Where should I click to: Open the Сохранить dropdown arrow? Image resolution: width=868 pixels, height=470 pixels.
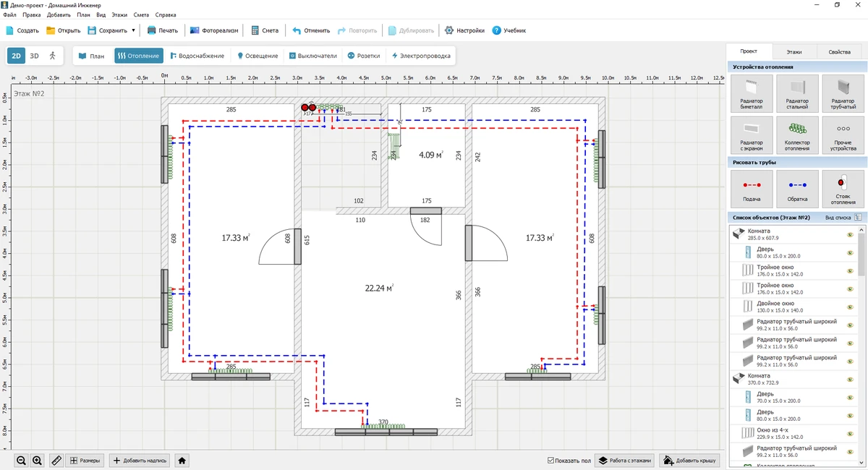click(x=133, y=30)
